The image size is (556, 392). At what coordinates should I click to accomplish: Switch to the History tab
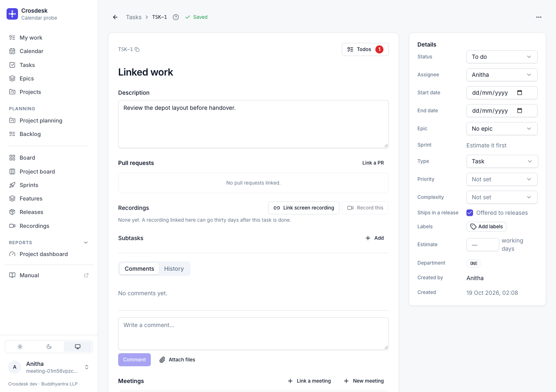click(174, 269)
